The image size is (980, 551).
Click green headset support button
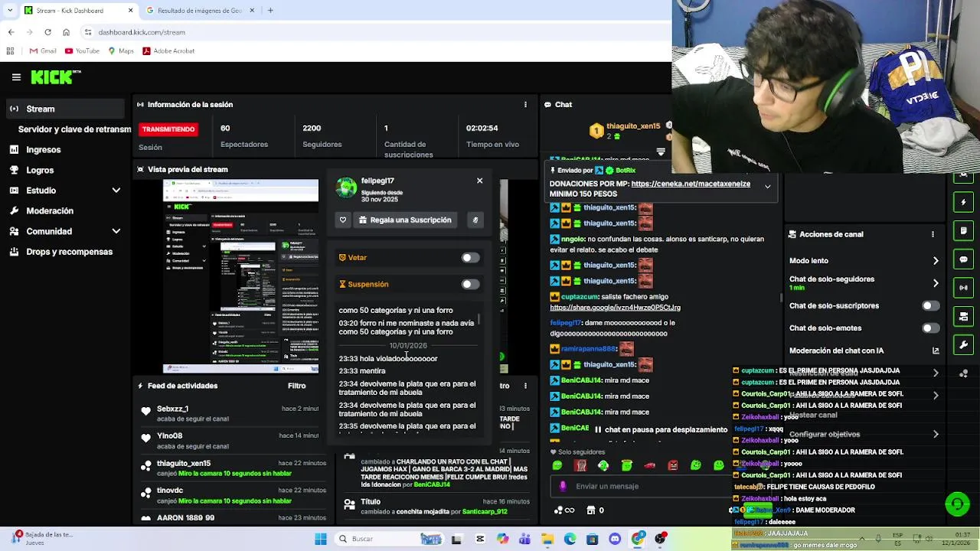click(957, 504)
